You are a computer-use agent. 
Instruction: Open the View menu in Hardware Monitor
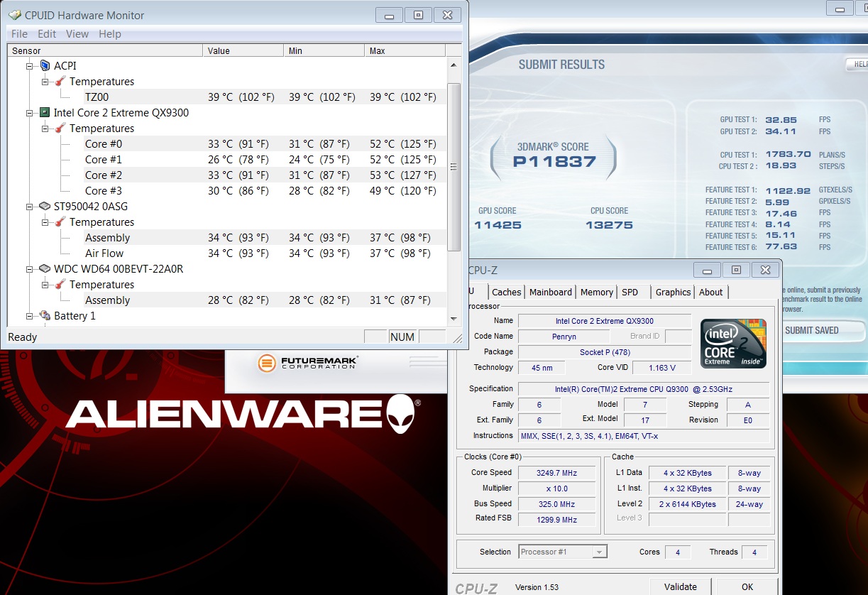pos(77,34)
